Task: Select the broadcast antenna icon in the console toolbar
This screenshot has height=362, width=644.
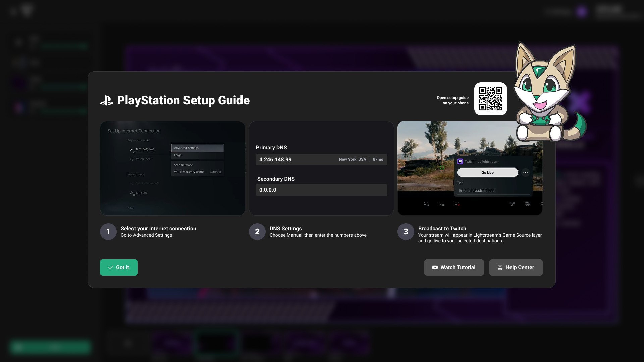Action: point(512,204)
